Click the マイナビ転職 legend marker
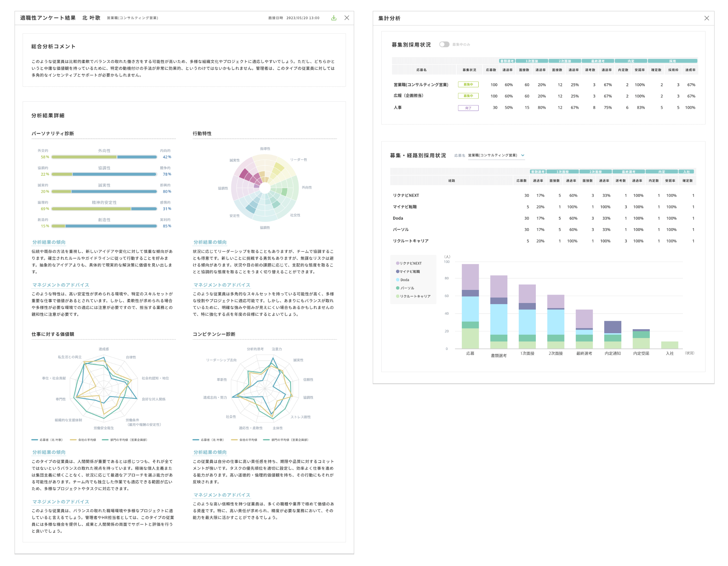The width and height of the screenshot is (728, 566). pyautogui.click(x=397, y=272)
